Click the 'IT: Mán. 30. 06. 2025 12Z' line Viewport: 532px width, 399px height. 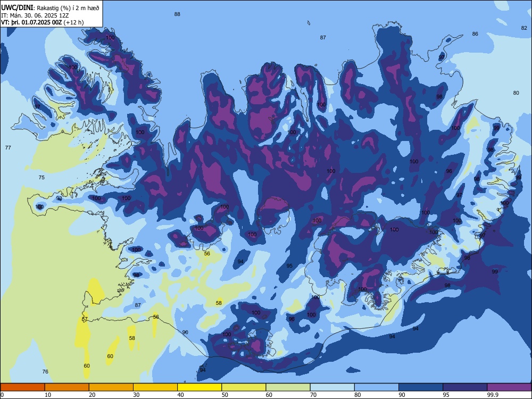click(x=35, y=15)
